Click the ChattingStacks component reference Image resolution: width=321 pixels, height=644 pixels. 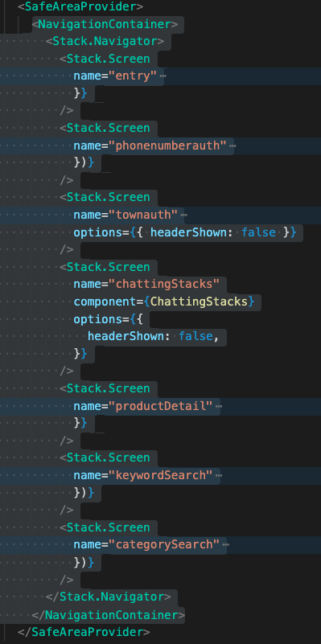point(199,301)
